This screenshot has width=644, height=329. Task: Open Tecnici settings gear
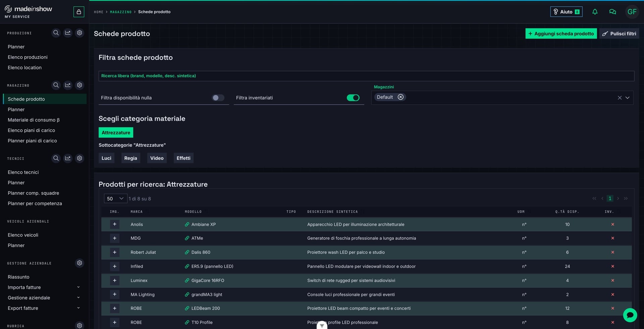coord(79,158)
